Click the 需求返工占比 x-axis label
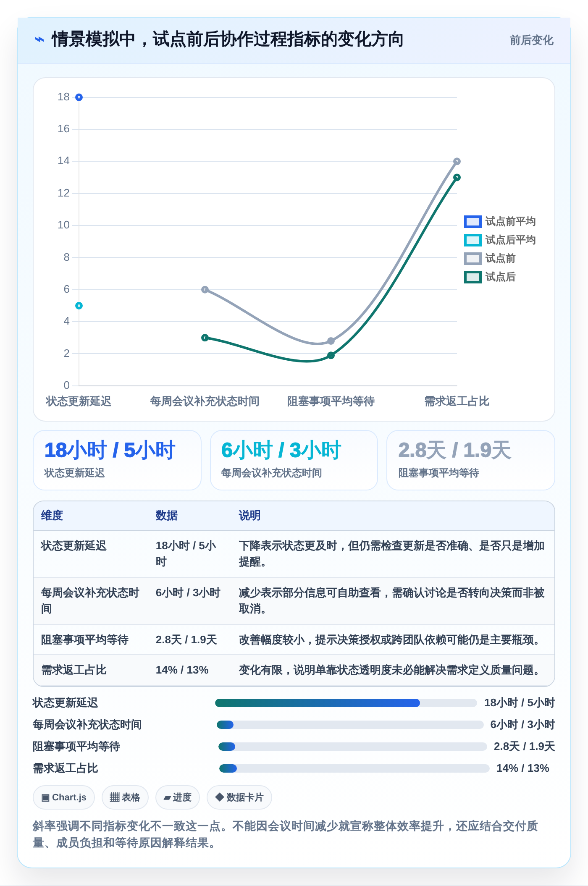This screenshot has width=588, height=886. 457,401
